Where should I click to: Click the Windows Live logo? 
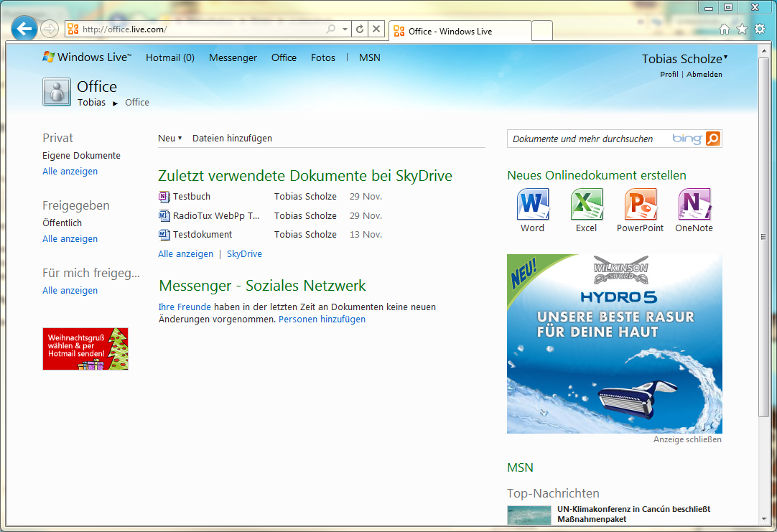[x=87, y=57]
